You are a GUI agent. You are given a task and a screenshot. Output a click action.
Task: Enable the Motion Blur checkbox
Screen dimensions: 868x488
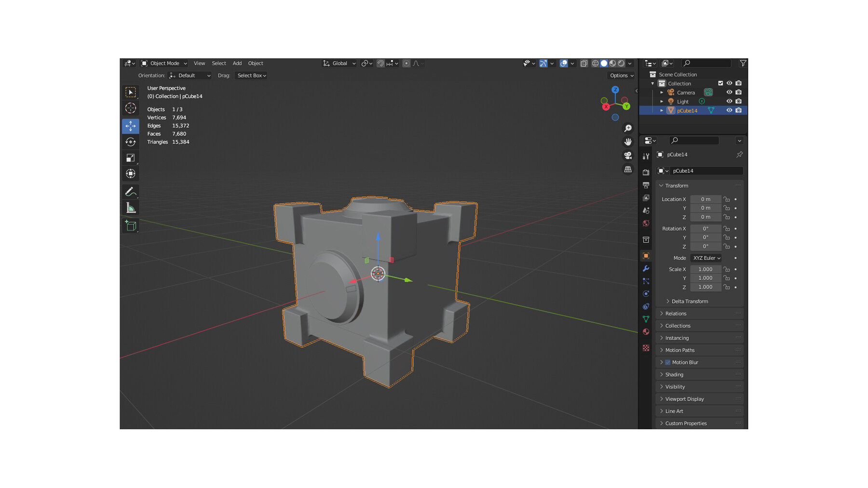coord(668,362)
